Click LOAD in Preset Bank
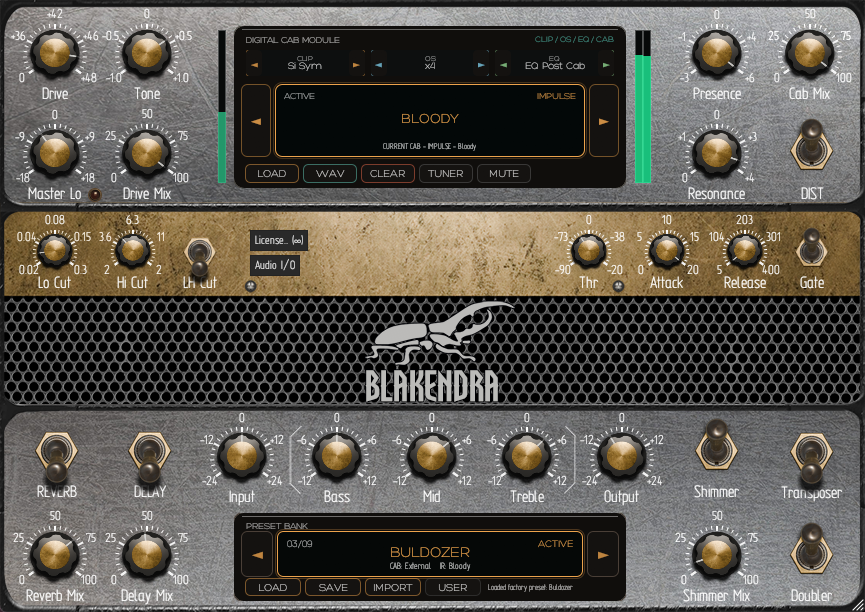 [x=273, y=588]
